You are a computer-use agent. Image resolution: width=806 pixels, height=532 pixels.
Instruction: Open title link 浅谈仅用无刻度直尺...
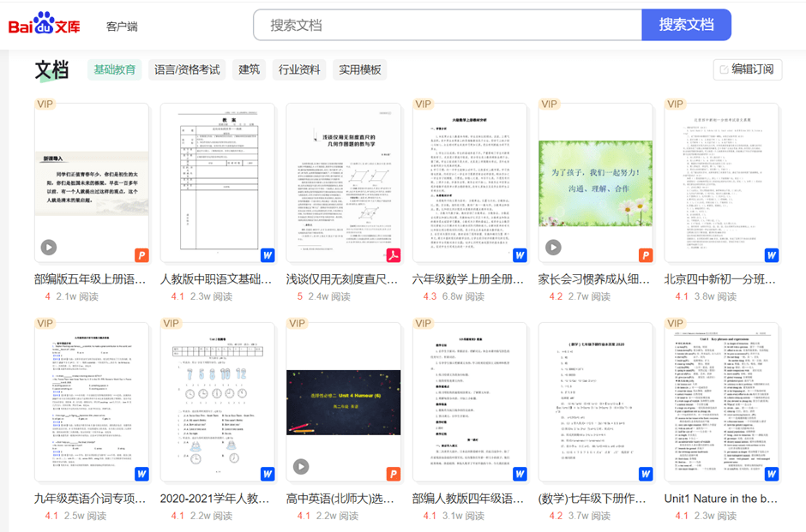(x=342, y=279)
